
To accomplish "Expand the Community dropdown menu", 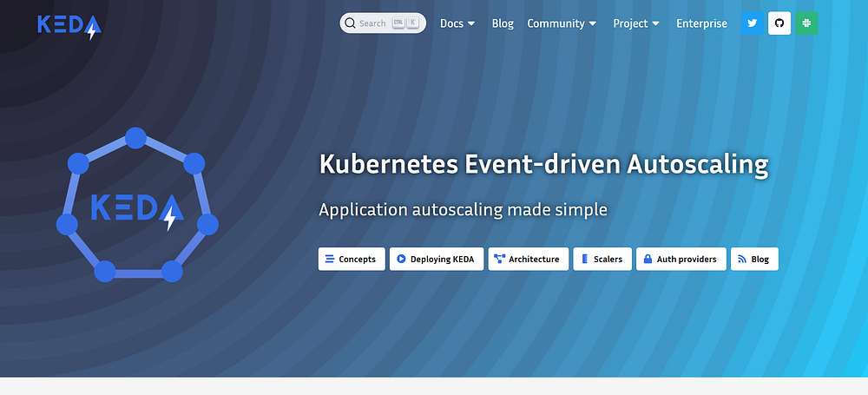I will (x=562, y=23).
